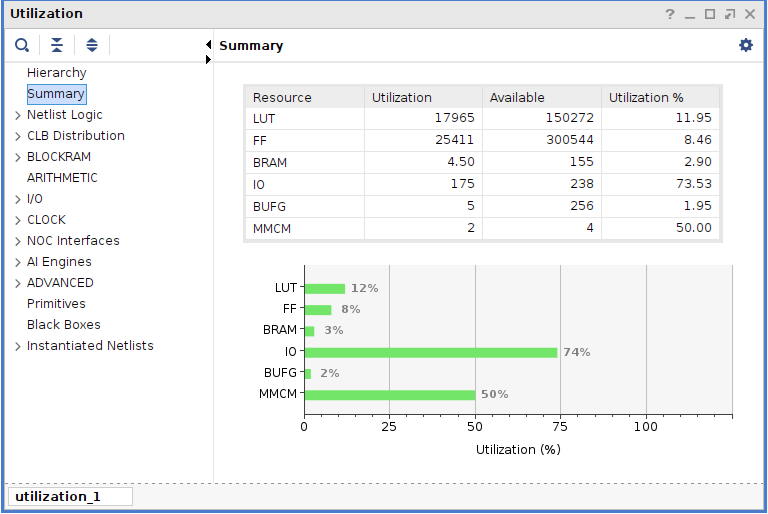The width and height of the screenshot is (768, 514).
Task: Click the Utilization % column header
Action: click(x=660, y=98)
